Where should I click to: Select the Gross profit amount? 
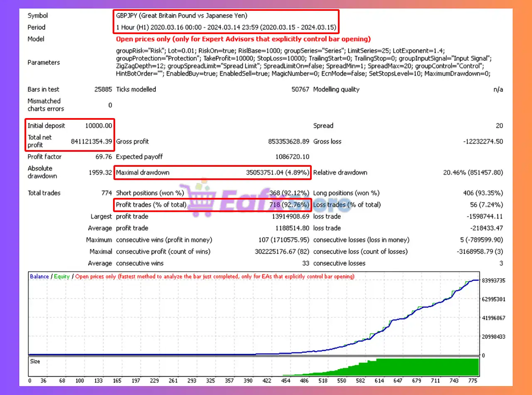[288, 141]
